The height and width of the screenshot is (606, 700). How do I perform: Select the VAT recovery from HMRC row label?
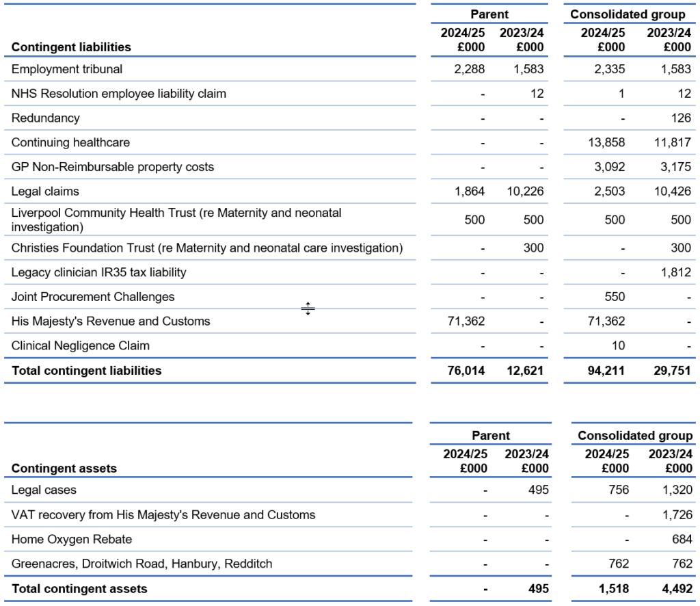click(x=163, y=514)
